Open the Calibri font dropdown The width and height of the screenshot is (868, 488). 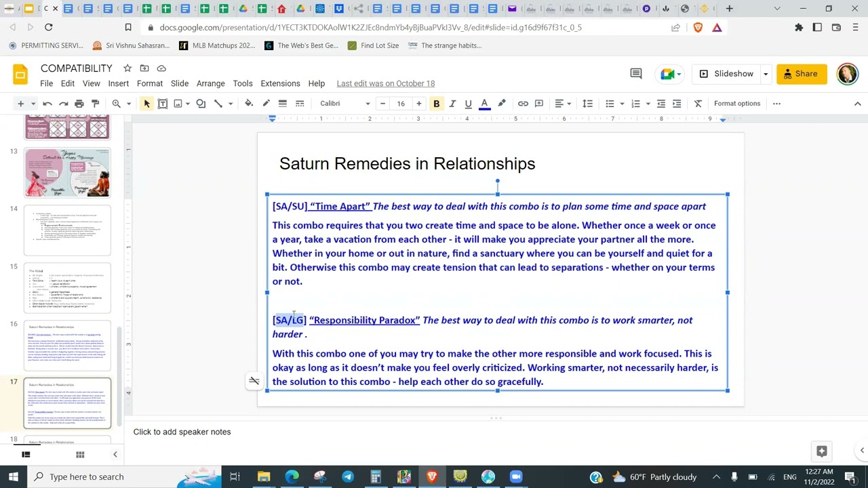[345, 104]
